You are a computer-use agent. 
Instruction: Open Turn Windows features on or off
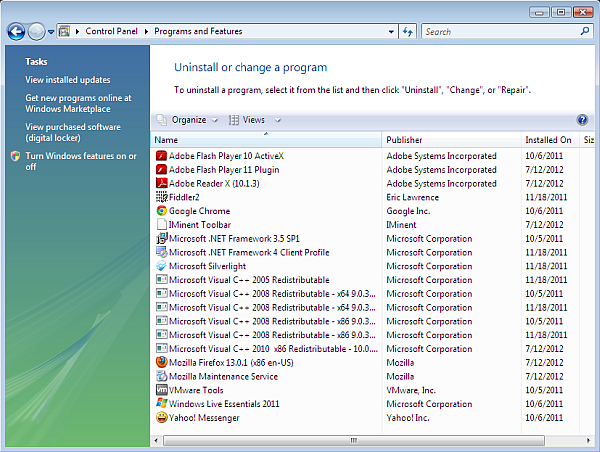click(81, 161)
